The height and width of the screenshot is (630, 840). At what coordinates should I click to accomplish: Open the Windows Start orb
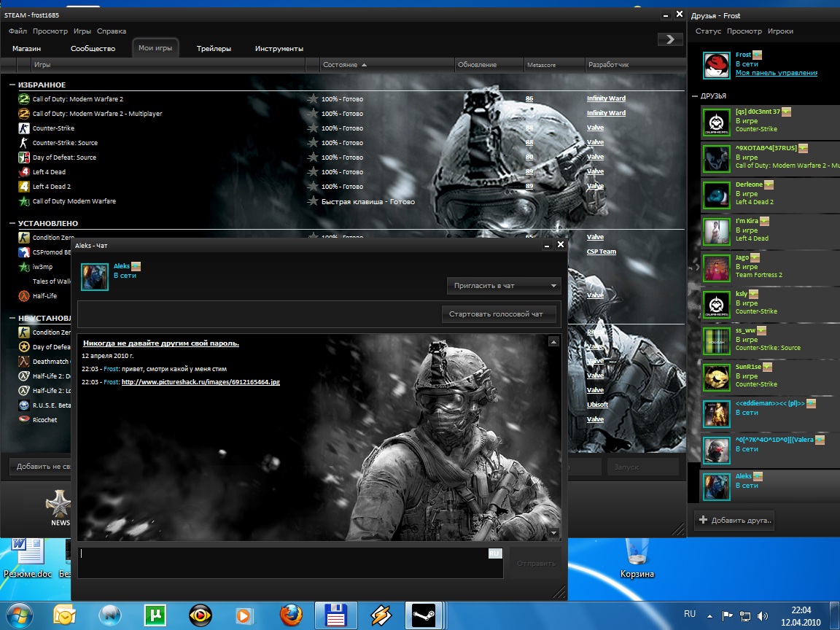[x=19, y=615]
